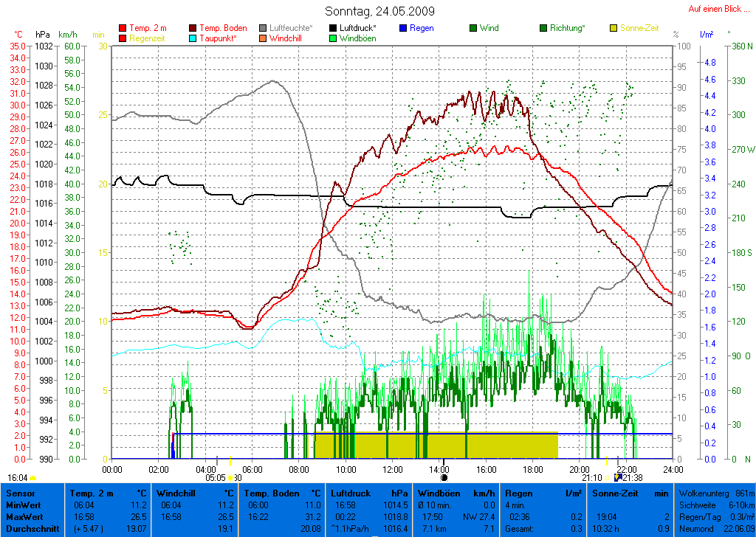
Task: Click the moonset icon beside 21:38
Action: tap(618, 478)
